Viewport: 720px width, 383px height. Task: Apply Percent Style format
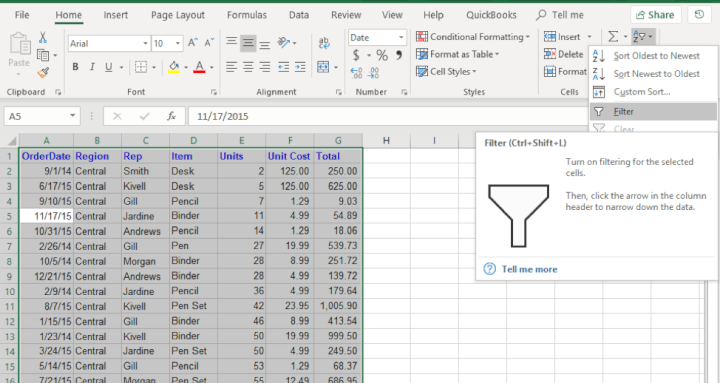382,56
